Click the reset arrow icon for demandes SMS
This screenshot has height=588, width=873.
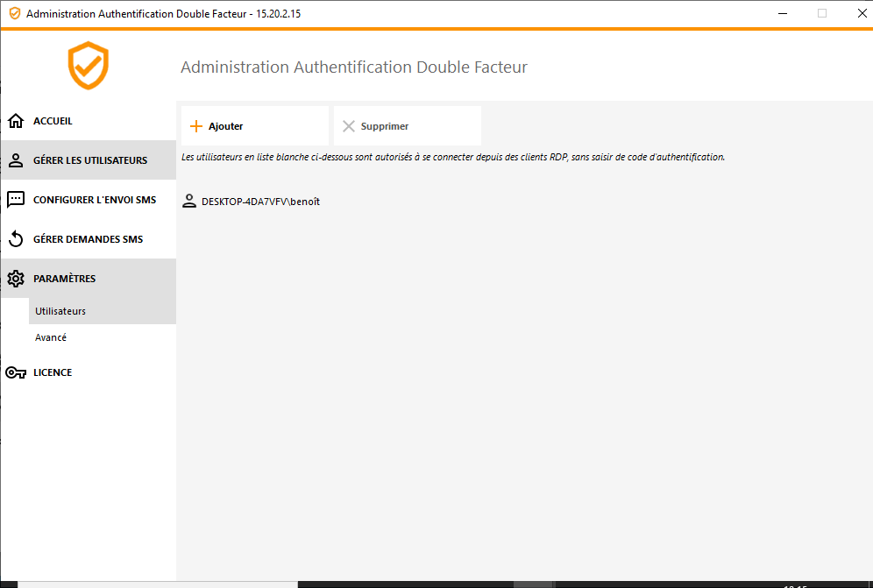16,239
